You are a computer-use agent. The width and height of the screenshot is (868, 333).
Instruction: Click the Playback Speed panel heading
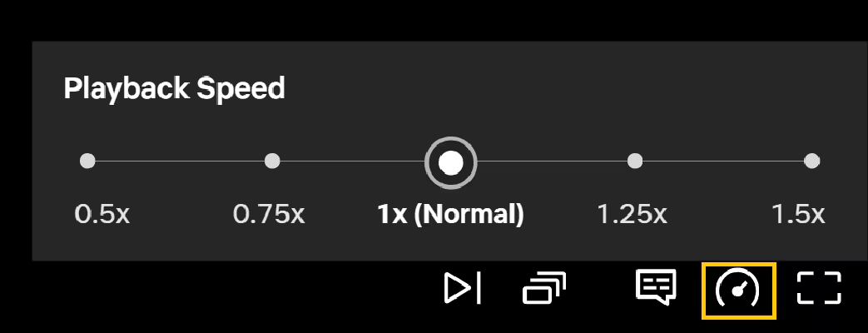175,89
